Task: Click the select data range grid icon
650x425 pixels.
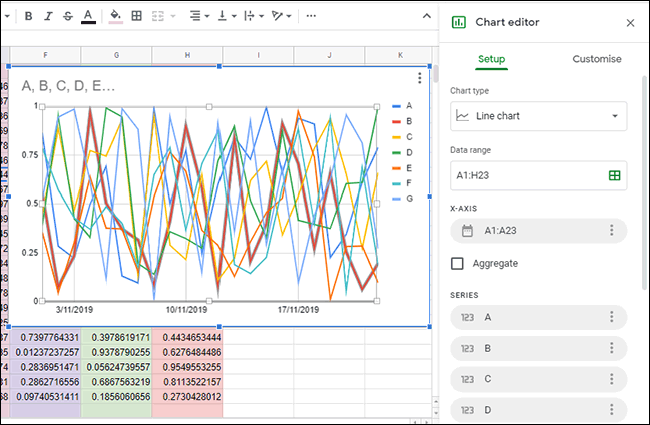Action: [614, 175]
